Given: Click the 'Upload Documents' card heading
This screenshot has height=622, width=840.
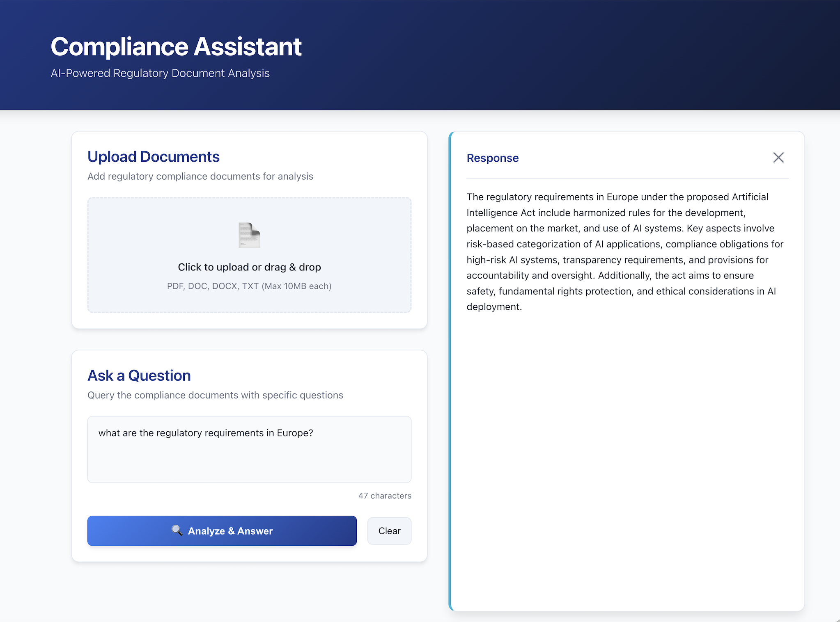Looking at the screenshot, I should click(x=153, y=156).
